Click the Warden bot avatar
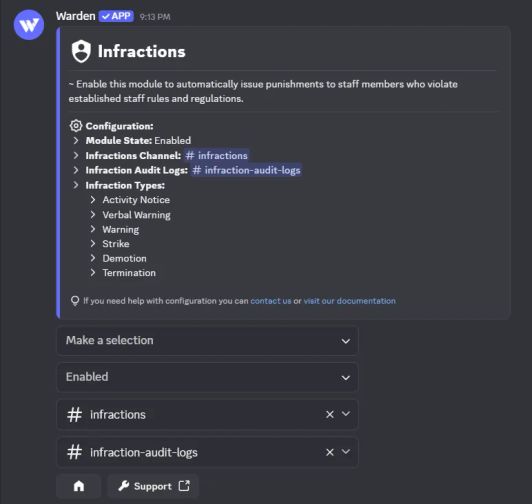 (x=29, y=25)
